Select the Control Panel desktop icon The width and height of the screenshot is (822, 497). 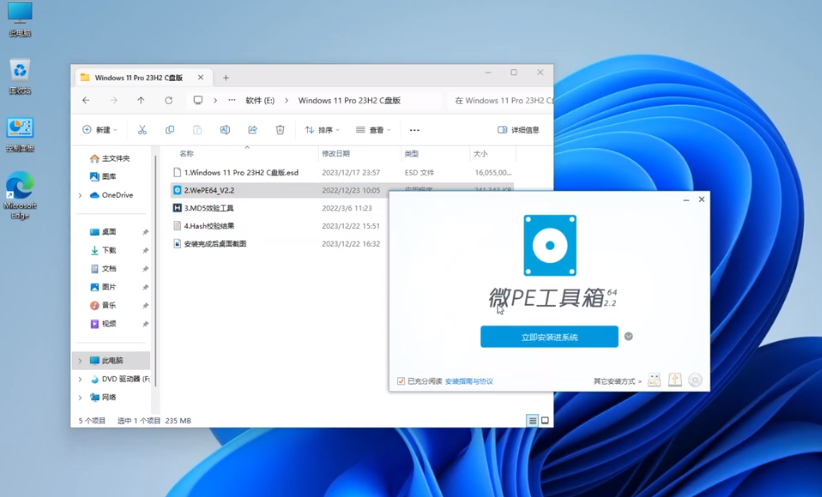pyautogui.click(x=20, y=135)
